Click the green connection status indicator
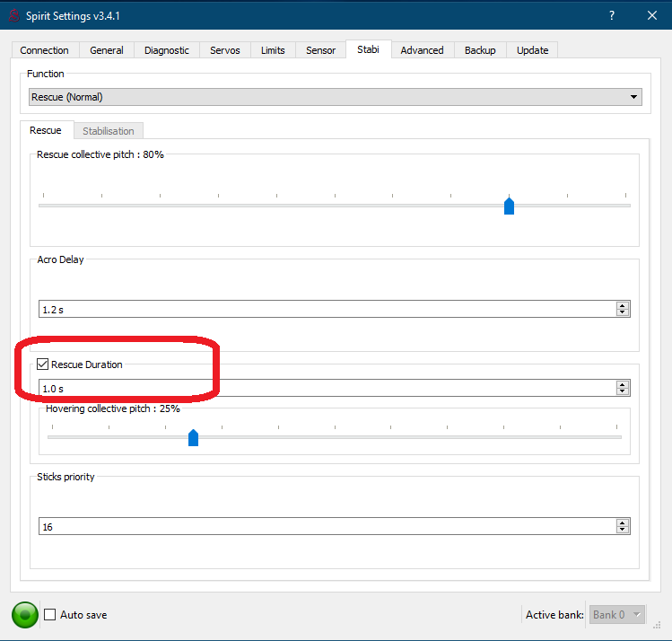 [25, 614]
